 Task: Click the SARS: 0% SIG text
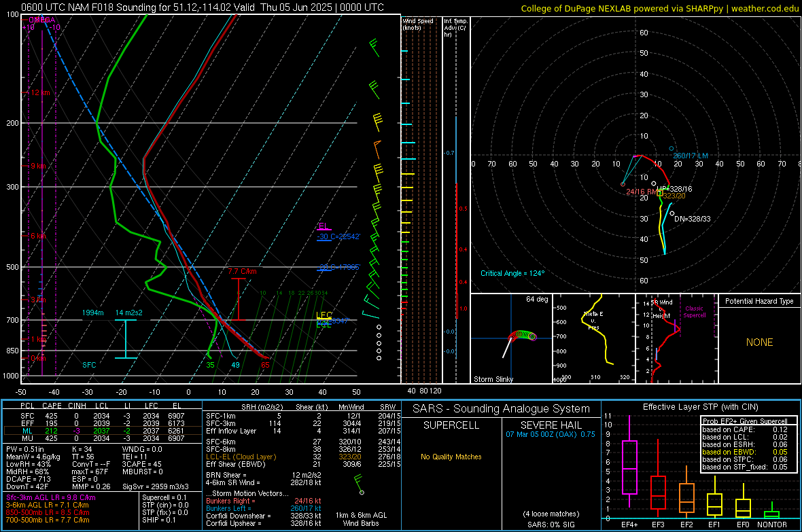tap(551, 525)
